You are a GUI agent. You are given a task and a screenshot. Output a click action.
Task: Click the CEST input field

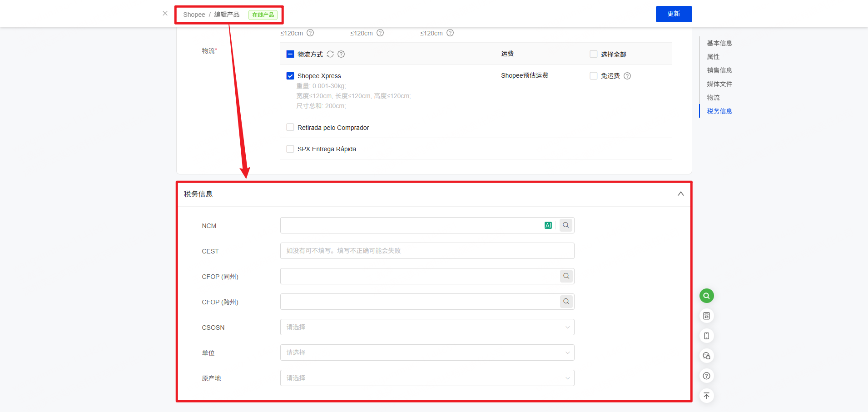427,251
